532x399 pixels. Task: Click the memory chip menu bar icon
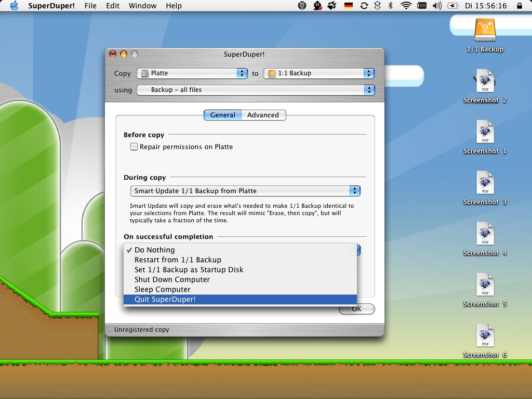(x=422, y=6)
